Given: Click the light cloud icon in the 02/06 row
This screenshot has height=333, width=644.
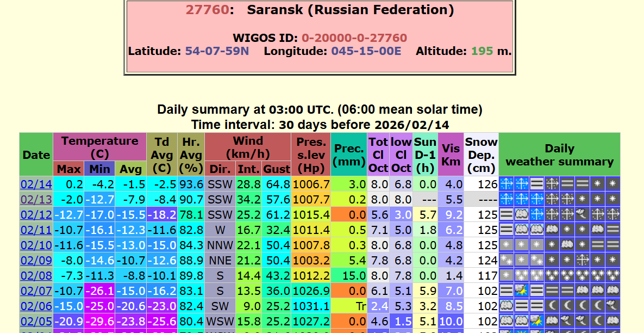Looking at the screenshot, I should click(x=507, y=306).
